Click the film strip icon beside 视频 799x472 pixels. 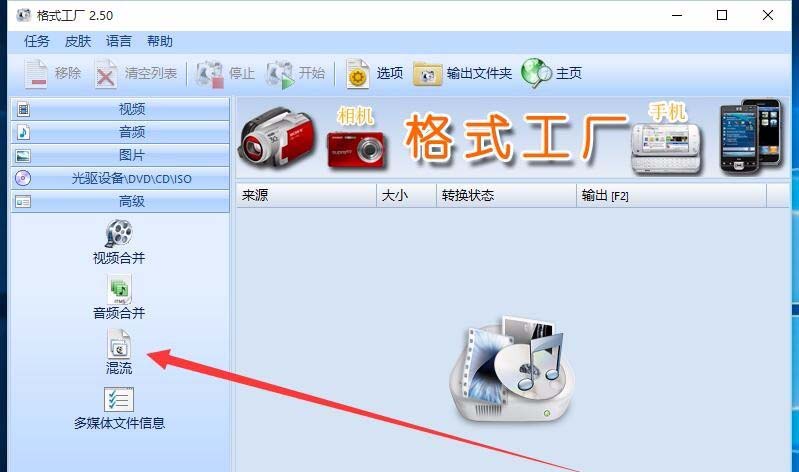pos(23,109)
